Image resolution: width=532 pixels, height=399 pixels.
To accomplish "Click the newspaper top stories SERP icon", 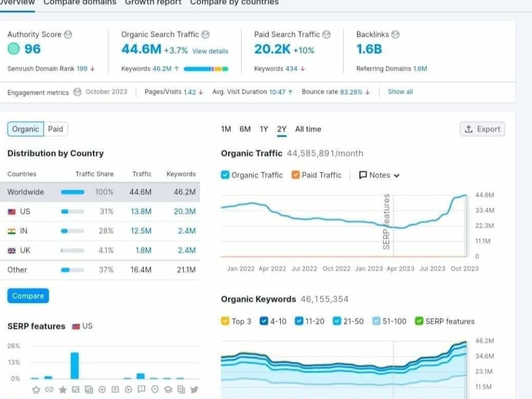I will click(x=181, y=389).
